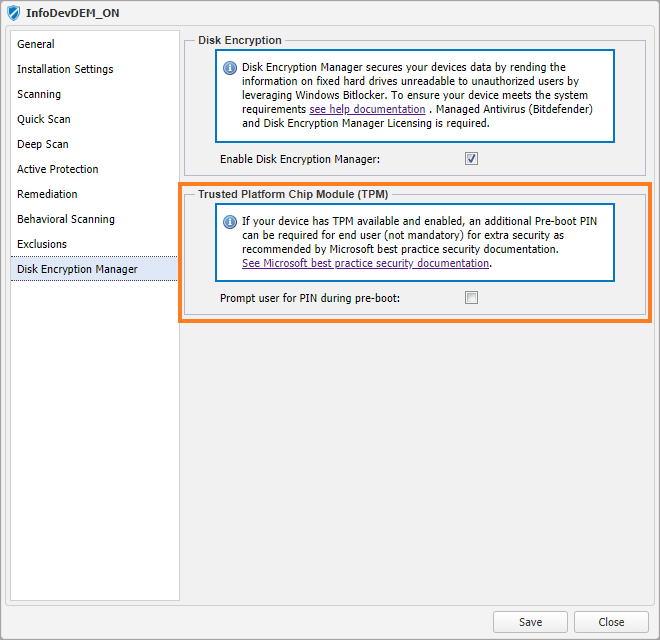Image resolution: width=660 pixels, height=640 pixels.
Task: Switch to Active Protection
Action: tap(94, 169)
